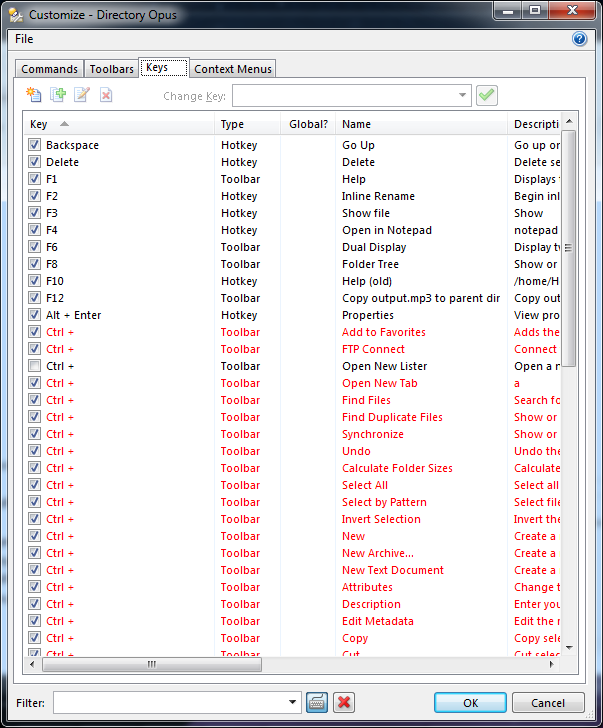Enable the Open New Lister checkbox
This screenshot has height=728, width=603.
click(x=34, y=366)
